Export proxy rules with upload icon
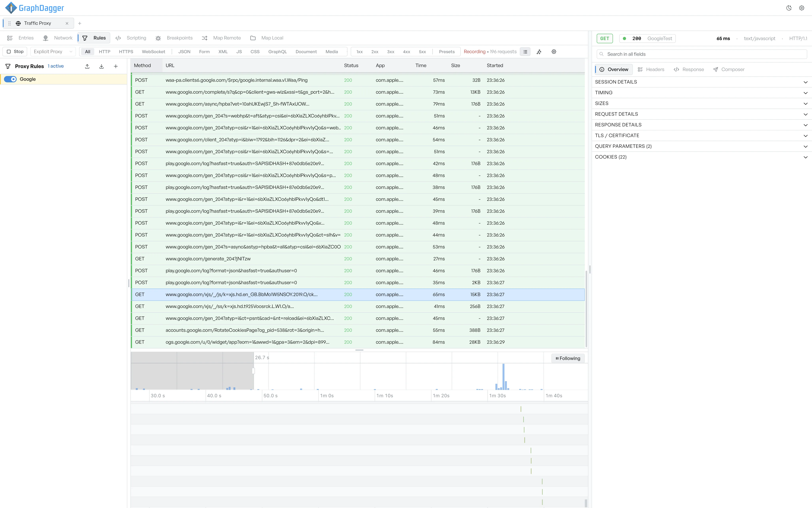 [x=87, y=66]
